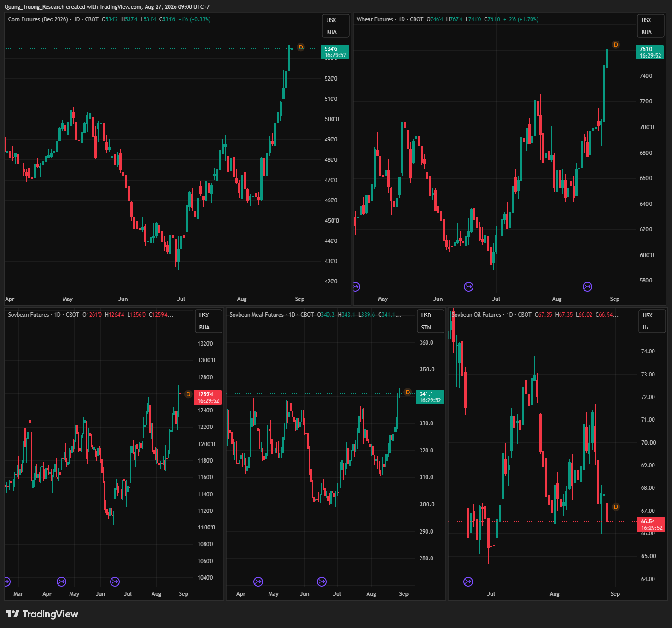The height and width of the screenshot is (628, 672).
Task: Select Soybean Futures rollover icon between Jun and Jul
Action: (x=115, y=582)
